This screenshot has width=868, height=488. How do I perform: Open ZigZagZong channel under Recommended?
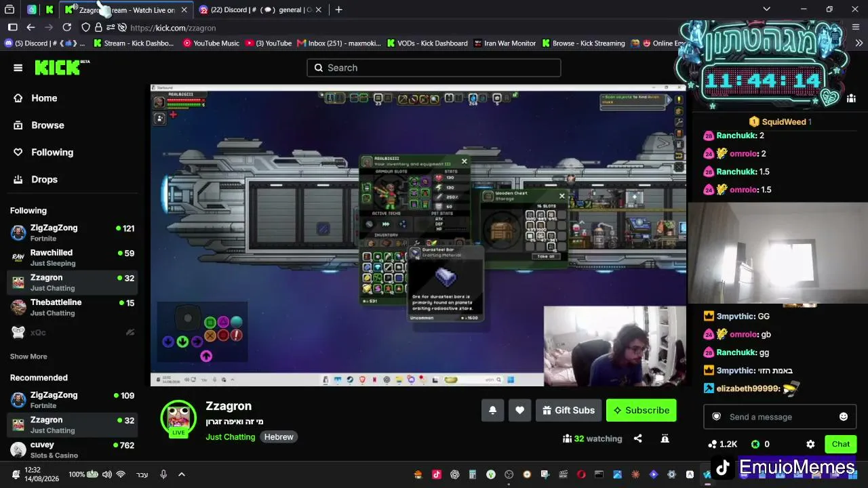73,400
